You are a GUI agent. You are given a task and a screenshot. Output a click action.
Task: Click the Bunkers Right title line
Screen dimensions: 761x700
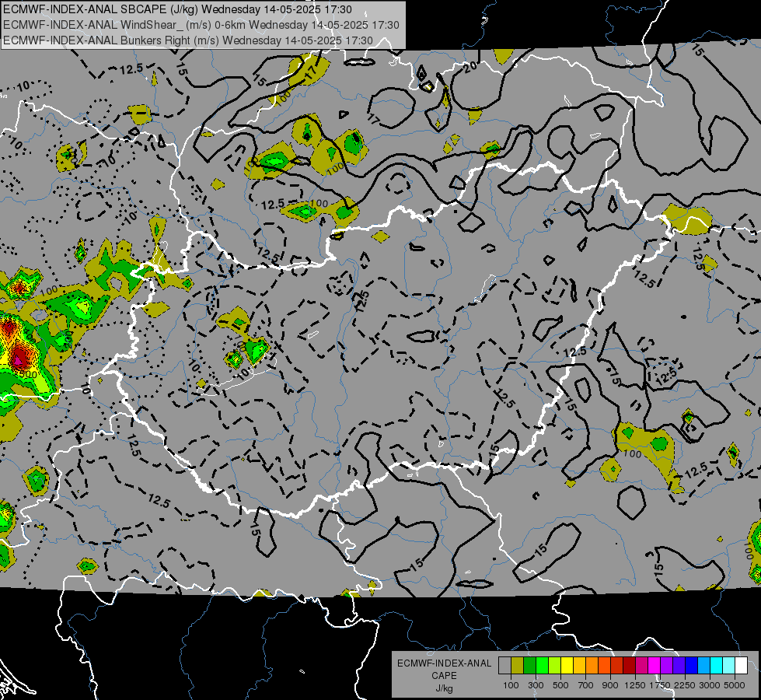pos(188,40)
